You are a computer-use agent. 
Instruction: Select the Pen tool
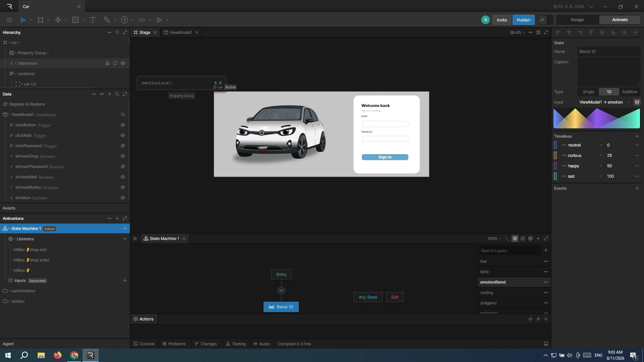tap(107, 20)
